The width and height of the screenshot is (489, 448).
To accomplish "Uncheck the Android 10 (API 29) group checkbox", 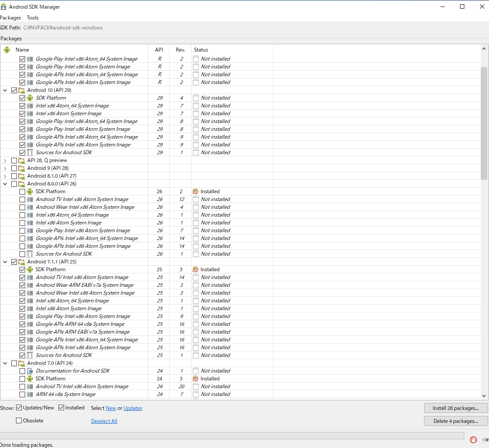I will 14,90.
